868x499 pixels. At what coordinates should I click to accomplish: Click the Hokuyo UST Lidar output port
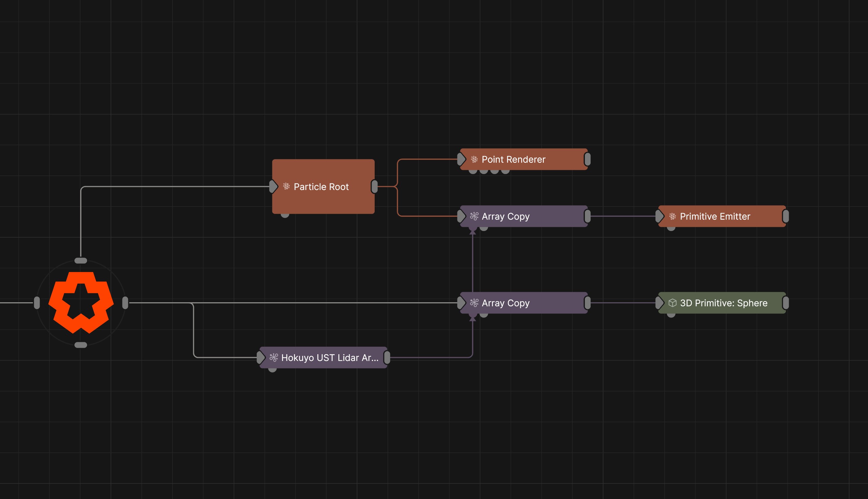(x=387, y=358)
